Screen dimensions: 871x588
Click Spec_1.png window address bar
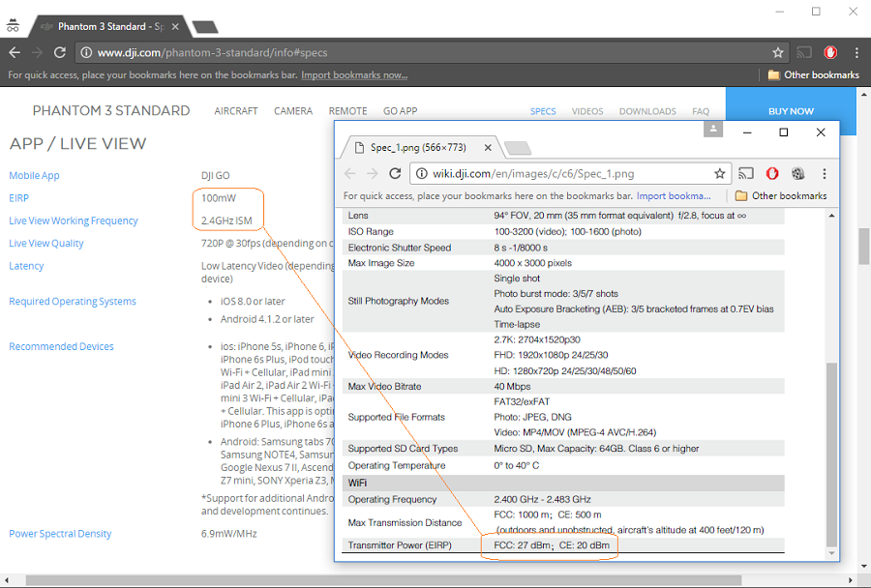click(571, 174)
